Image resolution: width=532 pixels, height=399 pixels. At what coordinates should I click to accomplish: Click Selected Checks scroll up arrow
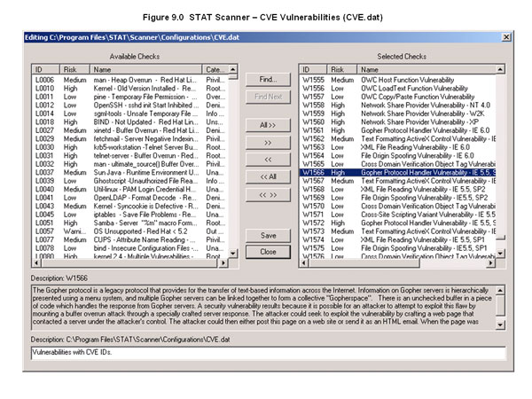pyautogui.click(x=500, y=69)
